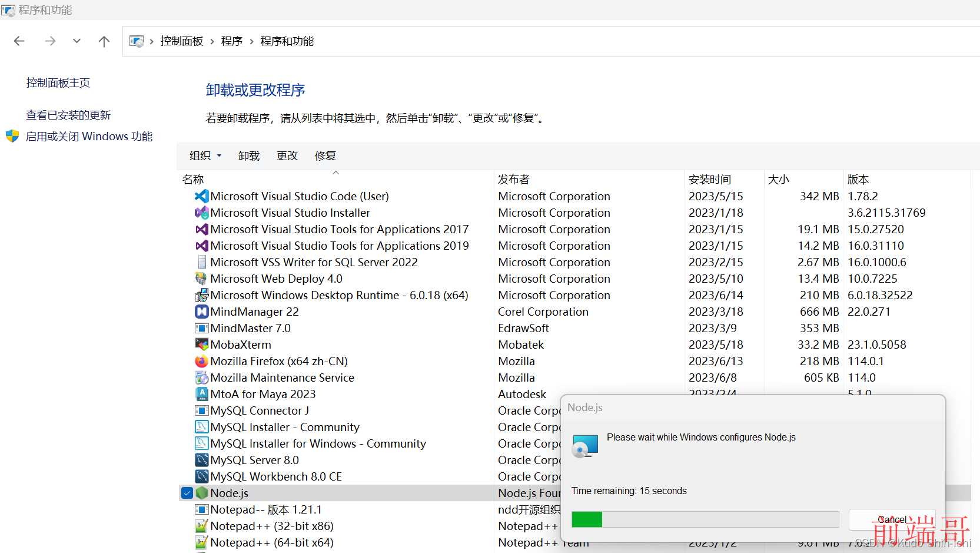Click the MySQL Installer - Community icon
980x553 pixels.
click(x=202, y=427)
